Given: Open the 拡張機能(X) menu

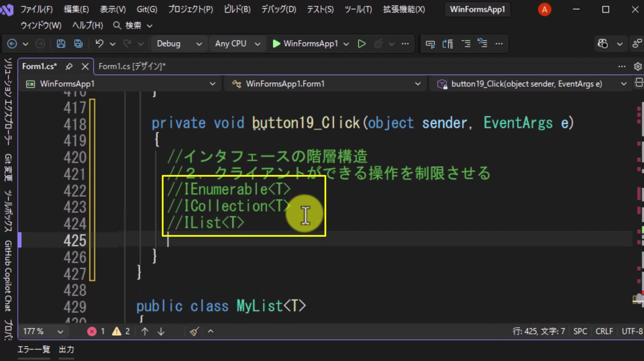Looking at the screenshot, I should (x=404, y=9).
